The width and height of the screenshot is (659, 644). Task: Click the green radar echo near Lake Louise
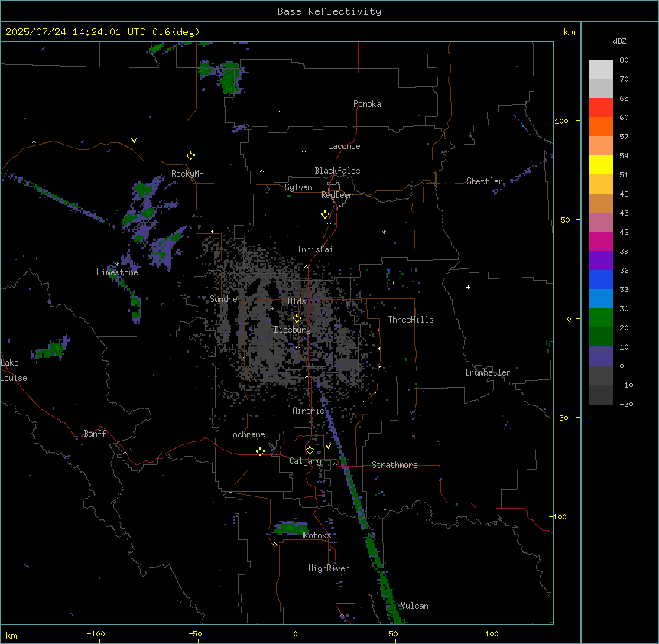tap(51, 350)
